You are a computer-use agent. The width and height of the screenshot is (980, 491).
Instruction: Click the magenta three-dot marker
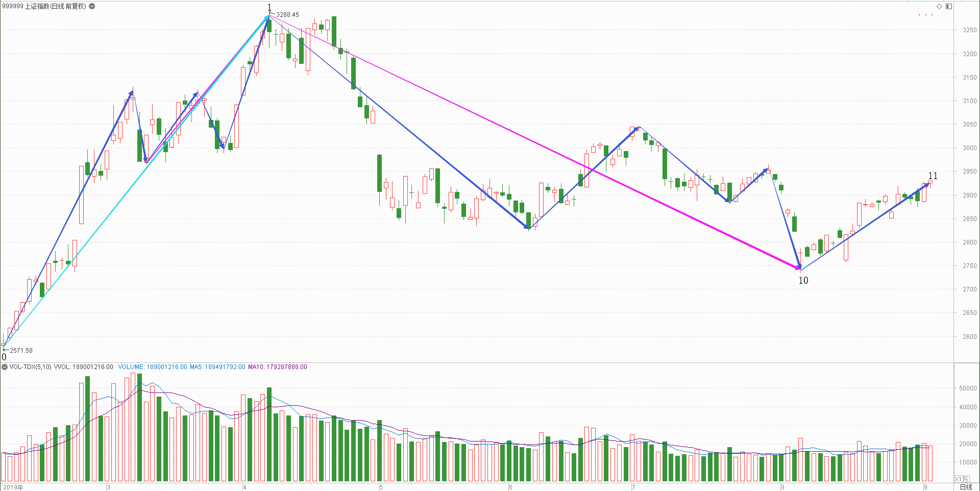tap(925, 15)
